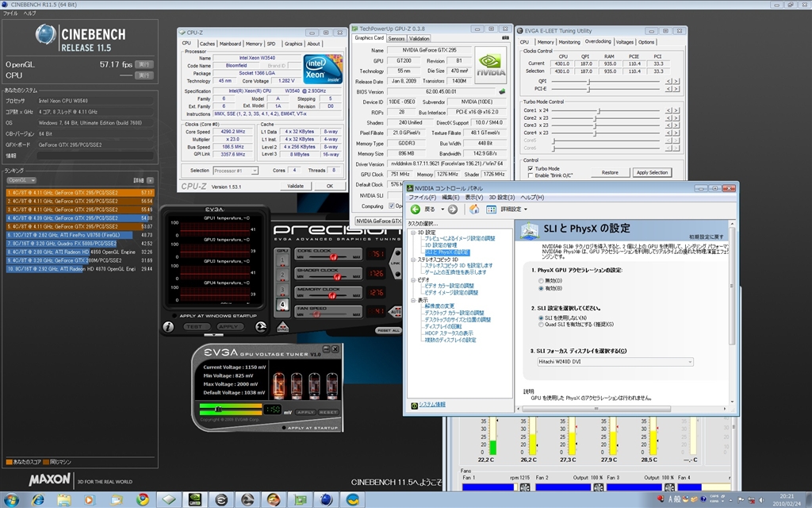812x508 pixels.
Task: Open 詳細設定 dropdown in NVIDIA toolbar
Action: click(x=514, y=210)
